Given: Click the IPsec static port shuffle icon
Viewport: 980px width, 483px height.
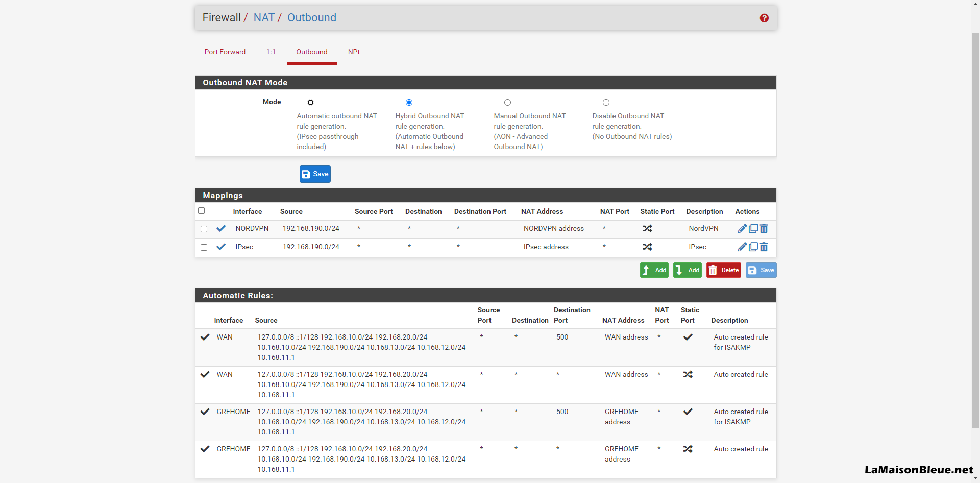Looking at the screenshot, I should coord(647,247).
